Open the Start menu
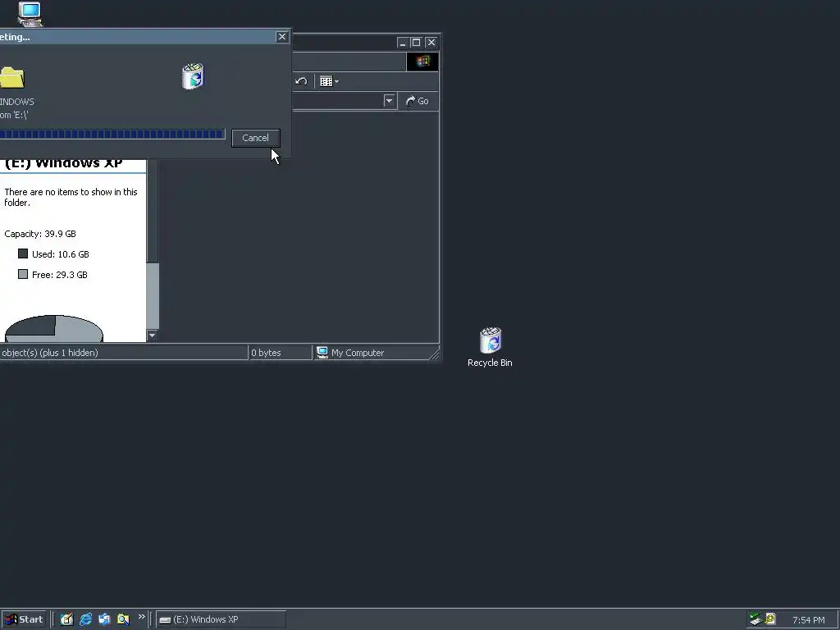 click(x=25, y=619)
